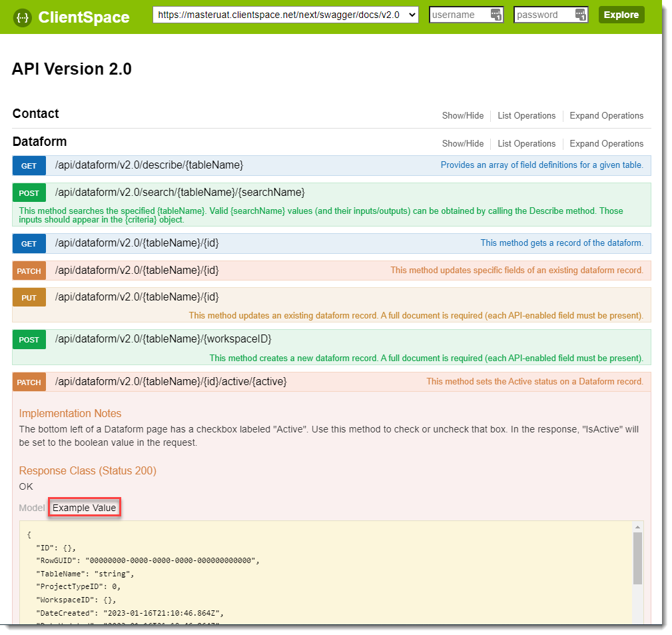The width and height of the screenshot is (672, 635).
Task: Toggle Show/Hide for the Contact section
Action: click(463, 116)
